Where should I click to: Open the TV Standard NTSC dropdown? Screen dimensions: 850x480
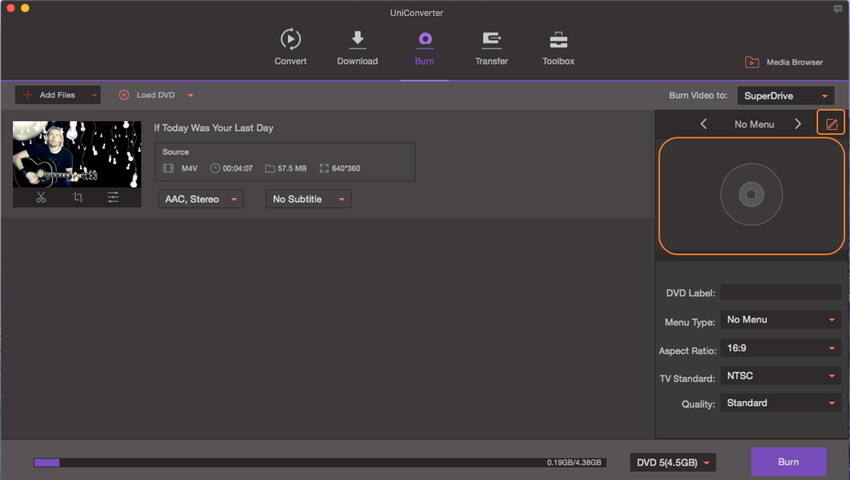pos(781,375)
